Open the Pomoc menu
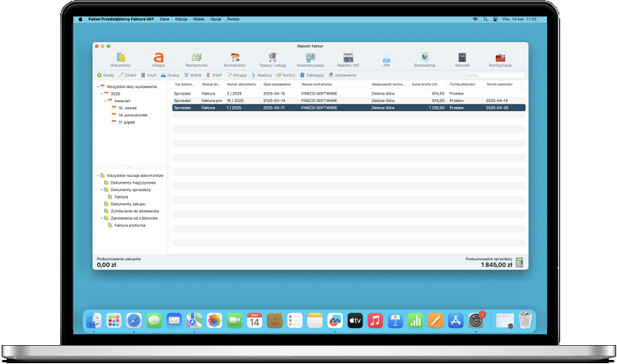This screenshot has width=617, height=364. pyautogui.click(x=233, y=19)
